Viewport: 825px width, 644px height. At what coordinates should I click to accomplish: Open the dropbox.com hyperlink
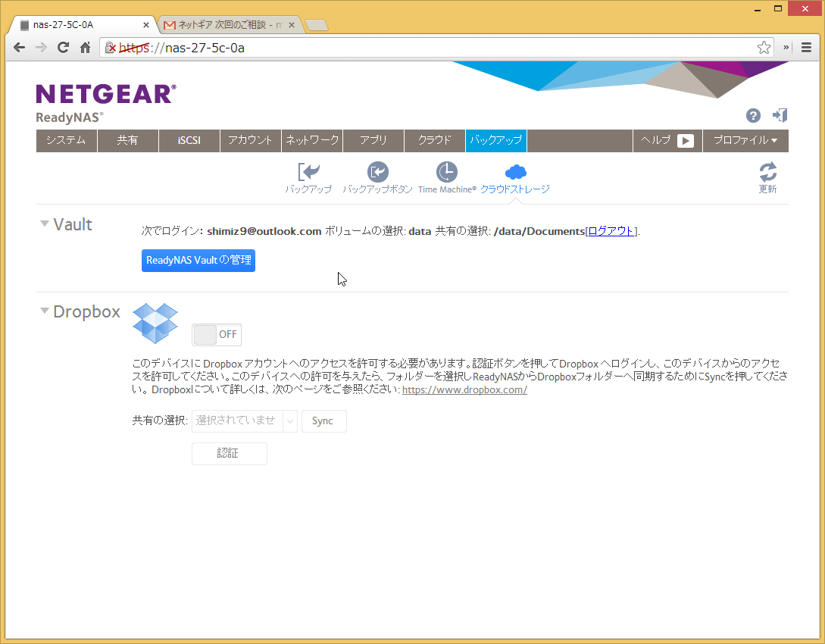[x=464, y=390]
